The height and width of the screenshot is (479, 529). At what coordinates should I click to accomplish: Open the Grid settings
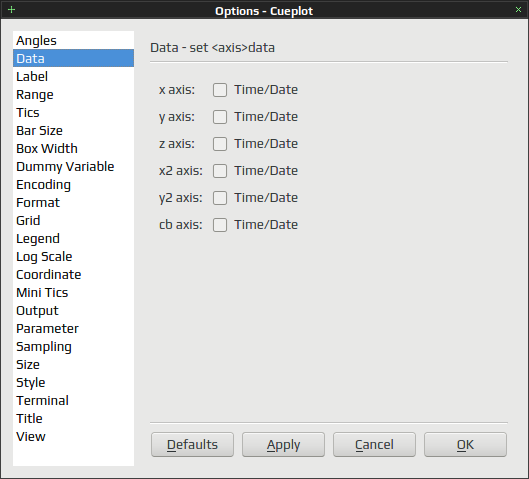pyautogui.click(x=73, y=220)
